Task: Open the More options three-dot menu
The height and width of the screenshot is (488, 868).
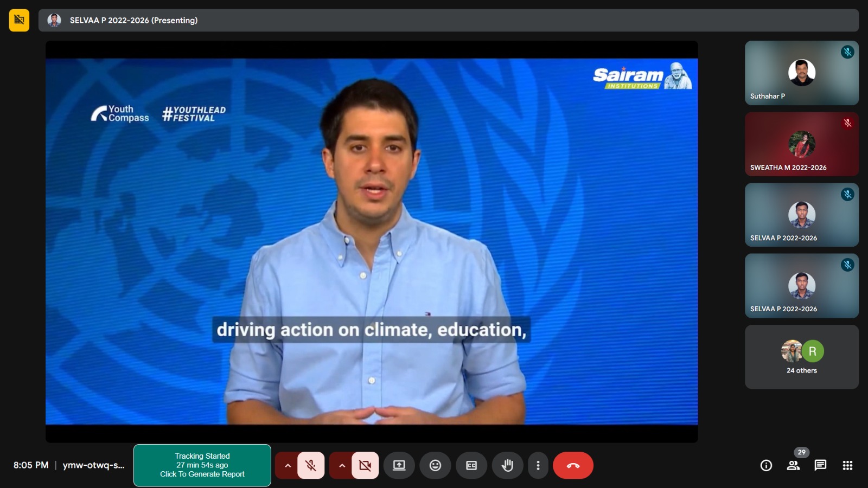Action: (538, 465)
